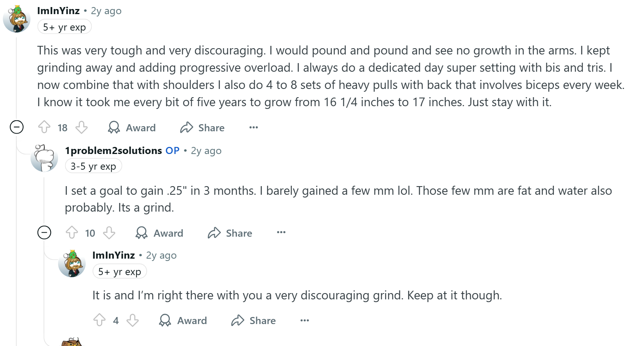Upvote ImInYinz's top comment with 18 votes
The width and height of the screenshot is (644, 346).
tap(44, 127)
